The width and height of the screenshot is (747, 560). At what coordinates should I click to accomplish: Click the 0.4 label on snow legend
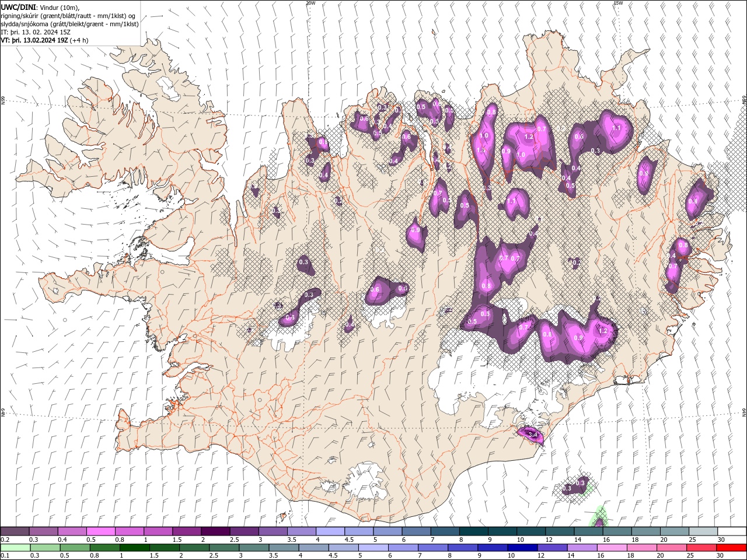[x=62, y=540]
